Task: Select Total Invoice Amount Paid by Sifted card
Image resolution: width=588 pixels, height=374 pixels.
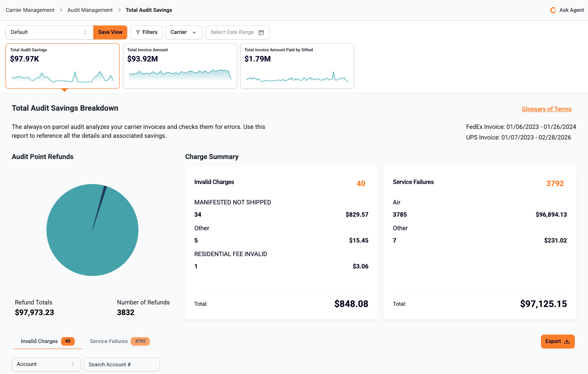Action: 297,66
